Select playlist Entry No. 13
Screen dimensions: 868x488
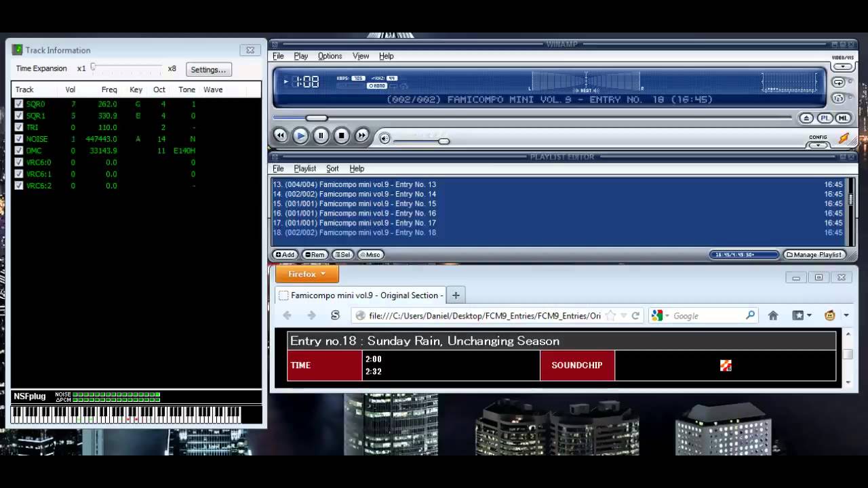point(559,184)
